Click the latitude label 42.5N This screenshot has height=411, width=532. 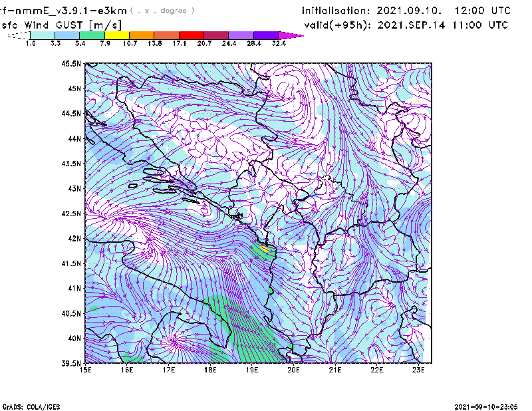71,213
